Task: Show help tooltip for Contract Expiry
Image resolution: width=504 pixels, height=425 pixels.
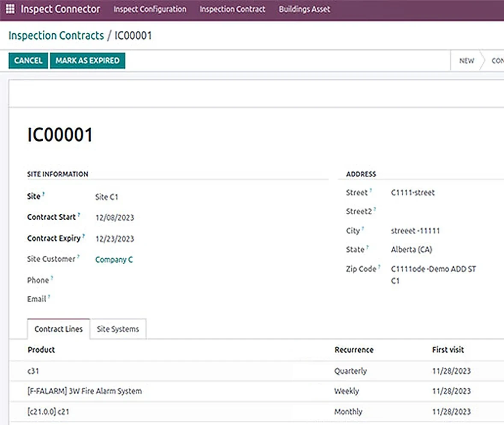Action: click(83, 236)
